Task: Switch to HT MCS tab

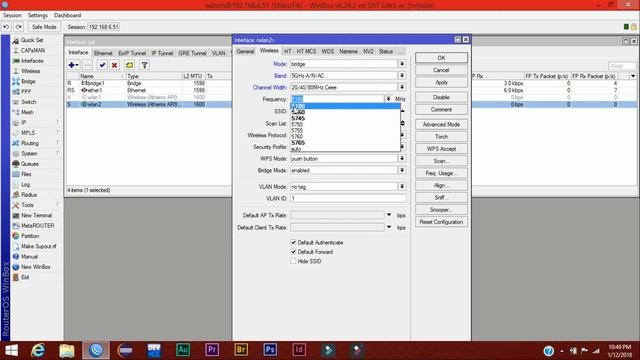Action: [306, 51]
